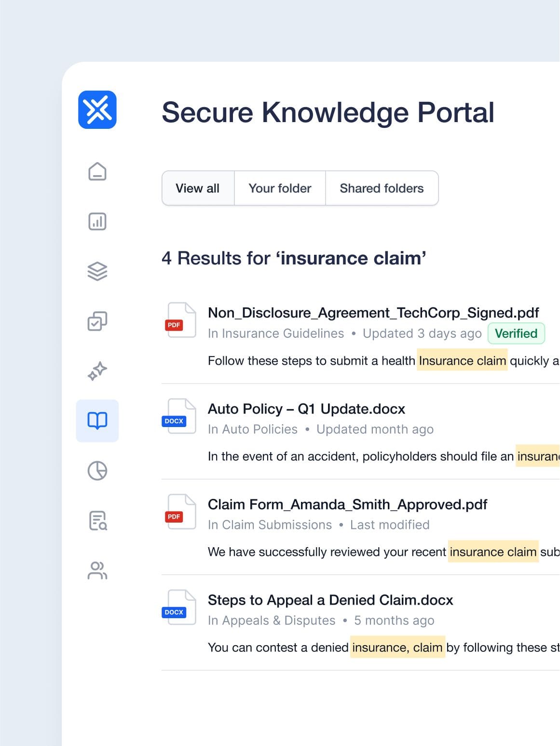
Task: Click the blue X app logo
Action: [x=97, y=110]
